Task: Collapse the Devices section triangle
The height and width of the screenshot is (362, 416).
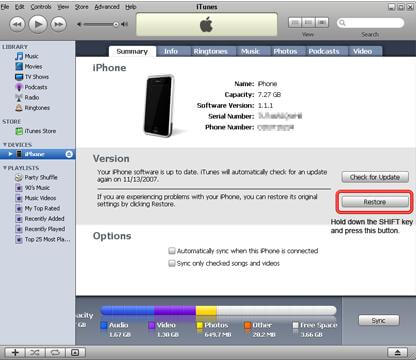Action: click(x=5, y=145)
